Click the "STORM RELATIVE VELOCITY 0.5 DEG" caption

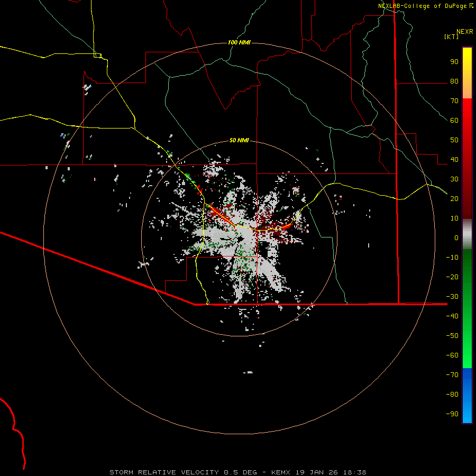point(183,472)
